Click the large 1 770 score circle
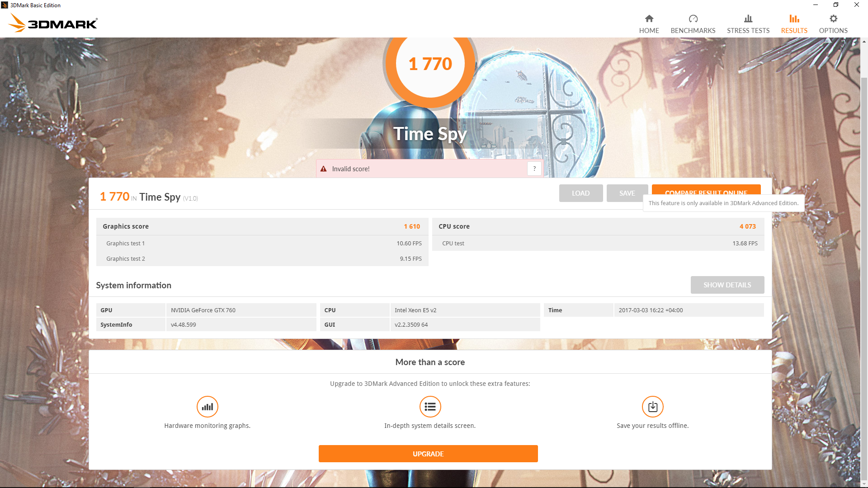868x488 pixels. tap(430, 64)
